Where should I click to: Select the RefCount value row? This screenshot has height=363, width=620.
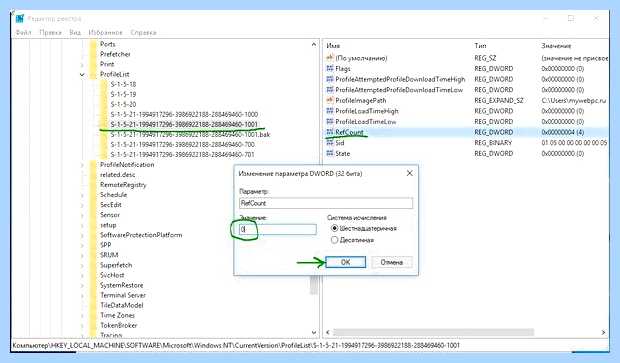click(x=466, y=132)
